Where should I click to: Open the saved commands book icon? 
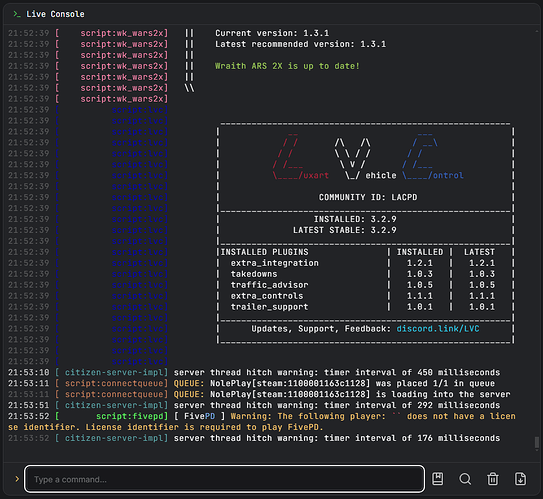(x=438, y=479)
